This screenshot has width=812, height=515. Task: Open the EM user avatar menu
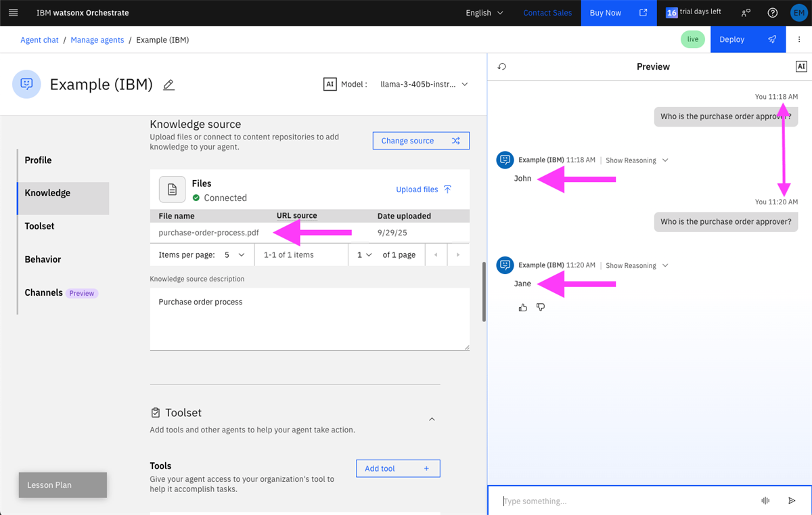[x=798, y=13]
